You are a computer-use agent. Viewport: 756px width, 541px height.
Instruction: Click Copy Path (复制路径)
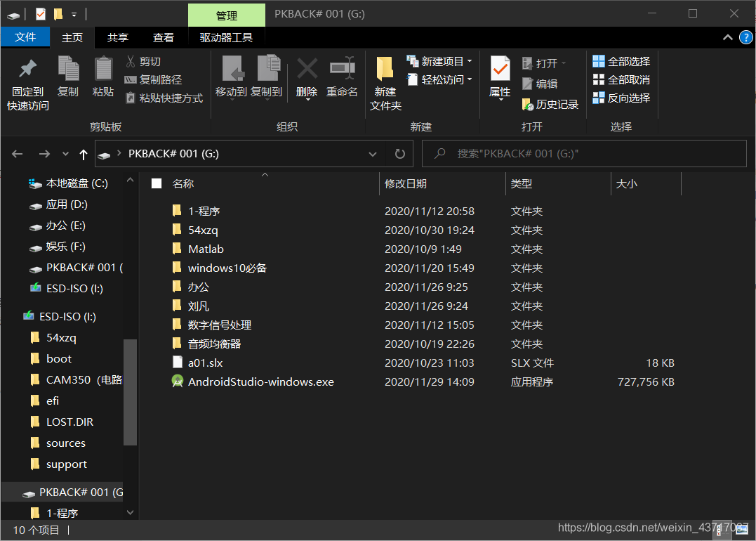coord(153,79)
